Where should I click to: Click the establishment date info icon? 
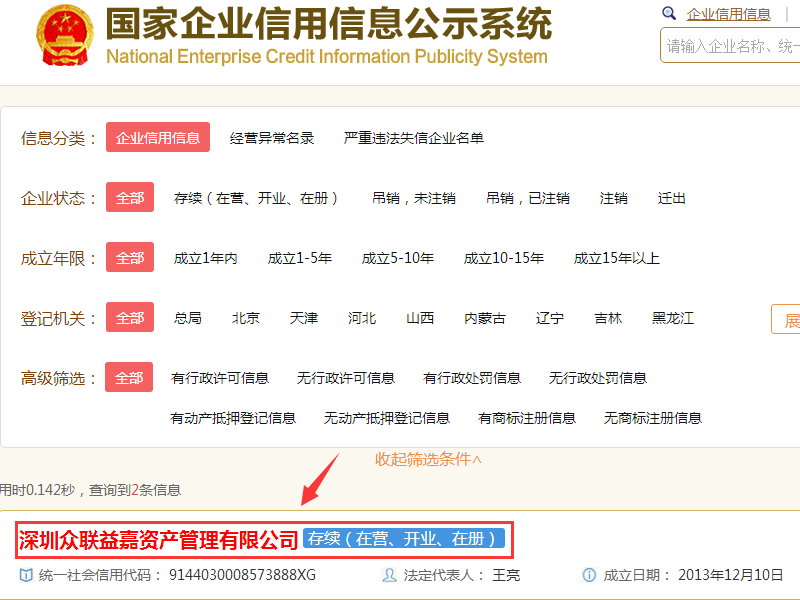[589, 575]
